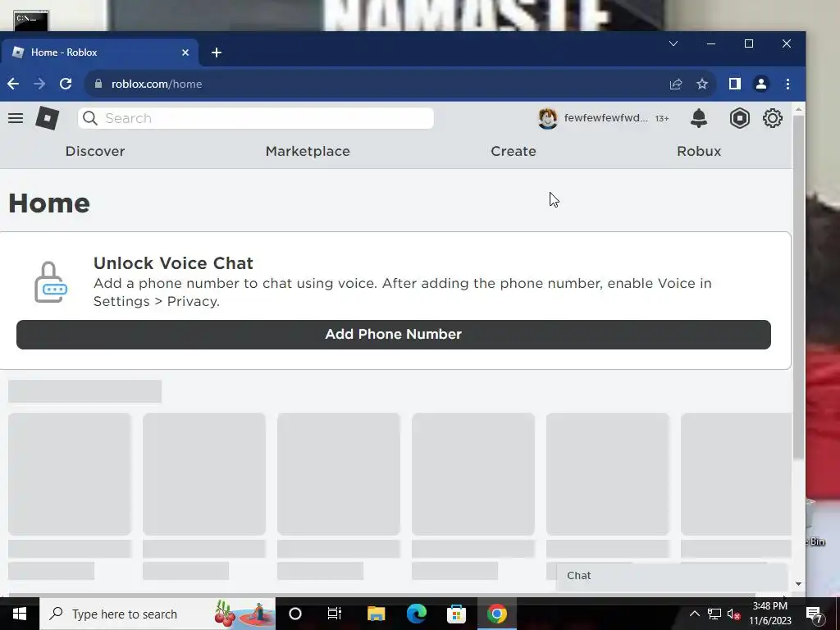The height and width of the screenshot is (630, 840).
Task: Click the Unlock Voice Chat lock icon
Action: [50, 282]
